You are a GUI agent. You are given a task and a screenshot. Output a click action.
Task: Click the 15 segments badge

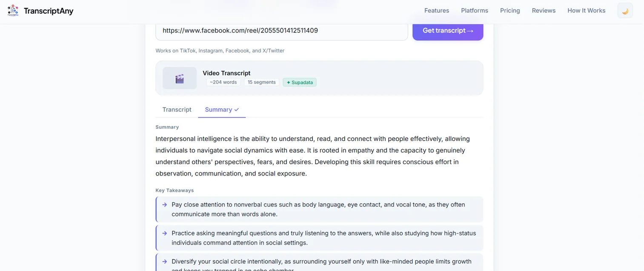coord(261,82)
